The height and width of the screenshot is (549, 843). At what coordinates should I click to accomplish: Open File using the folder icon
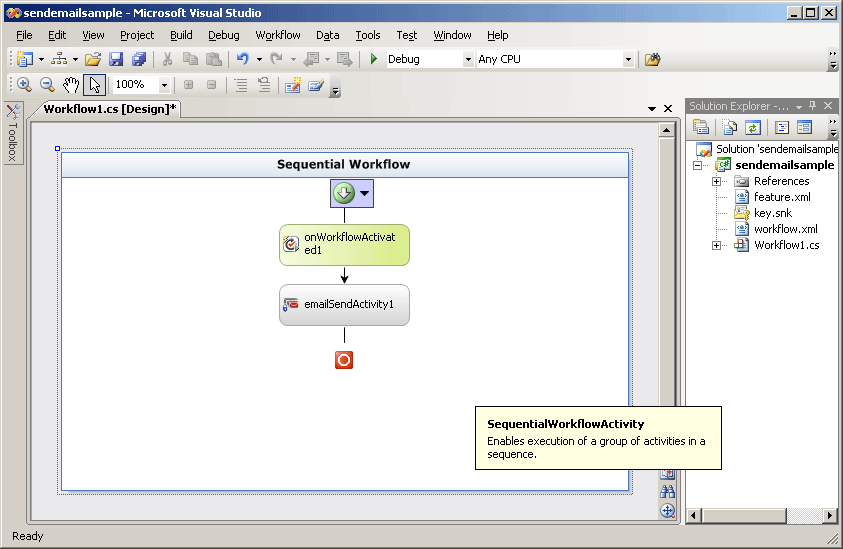[92, 59]
